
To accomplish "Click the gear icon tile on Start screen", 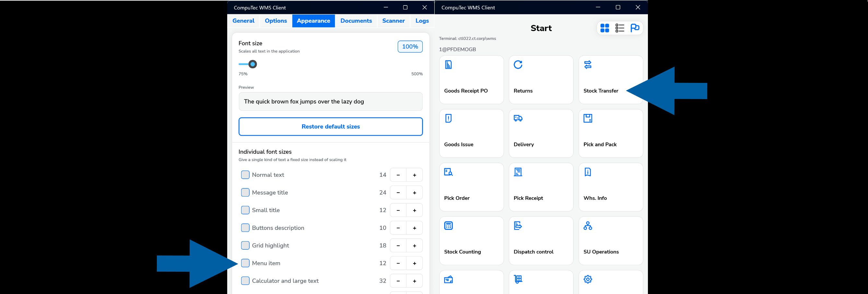I will coord(611,282).
